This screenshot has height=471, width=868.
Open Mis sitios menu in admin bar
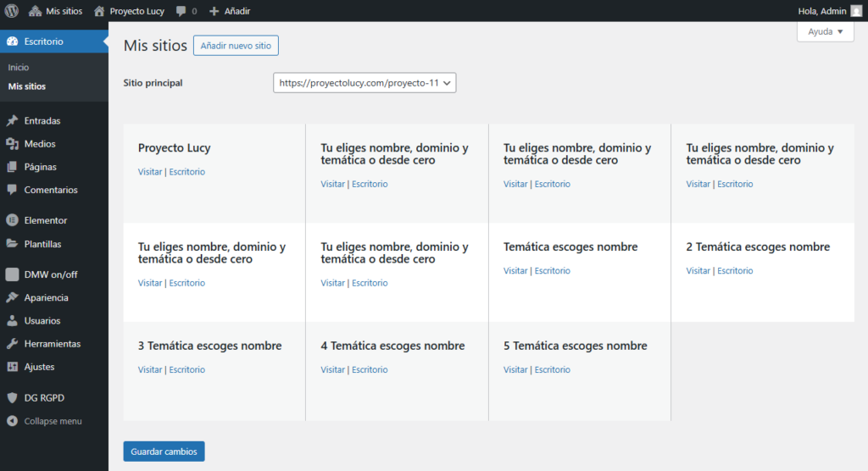[56, 11]
